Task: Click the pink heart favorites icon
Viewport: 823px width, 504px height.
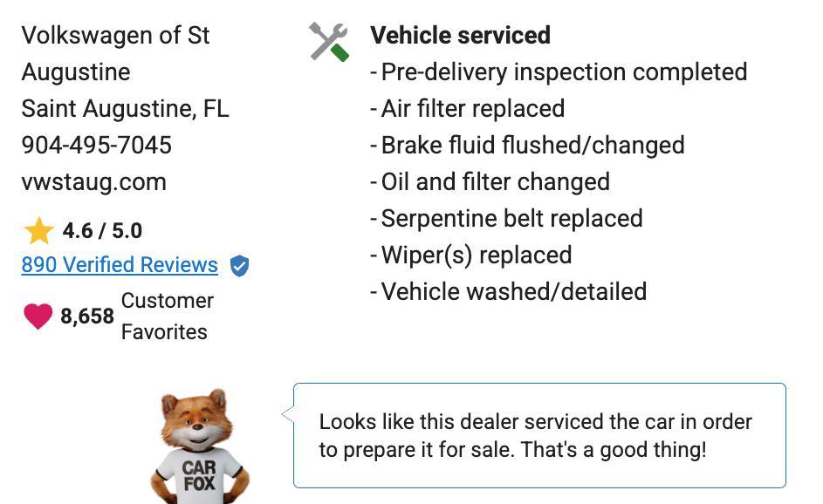Action: tap(38, 316)
